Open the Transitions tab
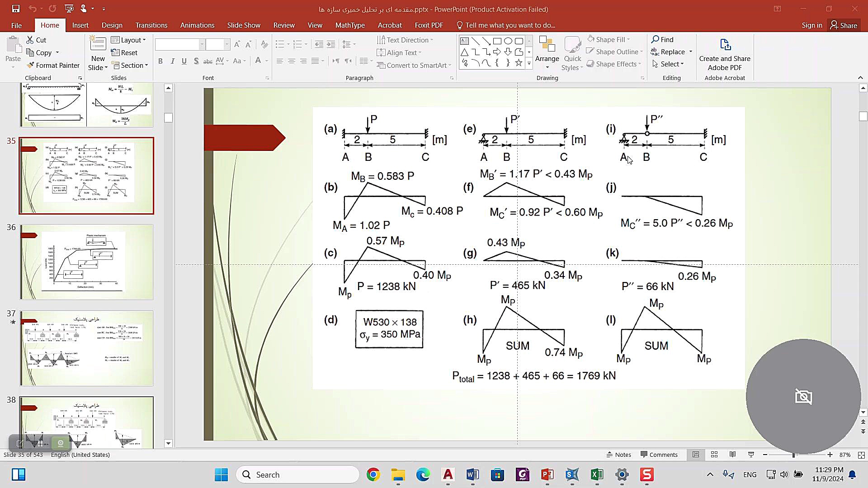Screen dimensions: 868x488 [151, 25]
